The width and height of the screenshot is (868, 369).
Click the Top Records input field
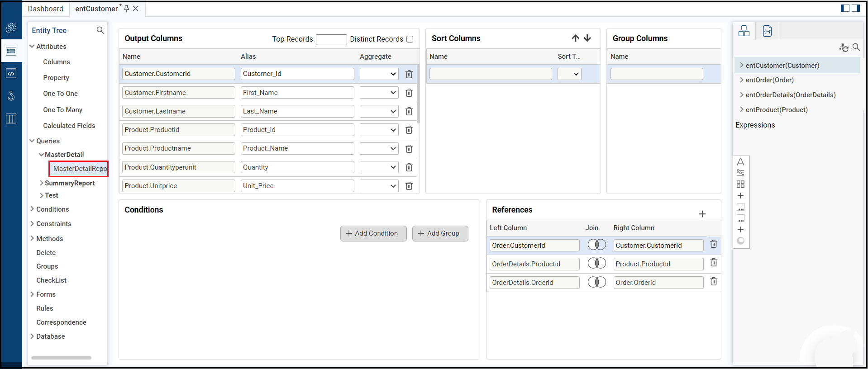[x=331, y=39]
